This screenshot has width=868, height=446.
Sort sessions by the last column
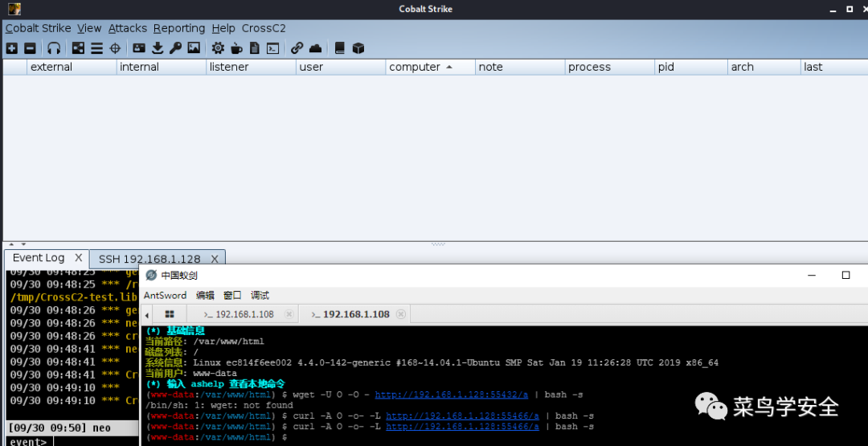coord(835,67)
